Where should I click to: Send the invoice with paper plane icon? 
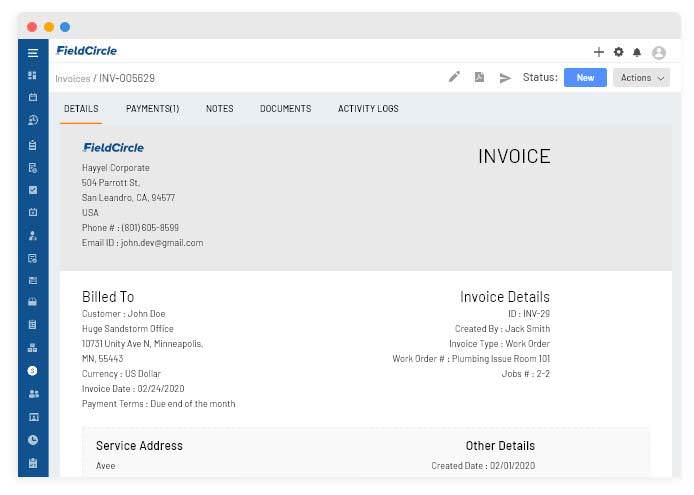click(505, 78)
